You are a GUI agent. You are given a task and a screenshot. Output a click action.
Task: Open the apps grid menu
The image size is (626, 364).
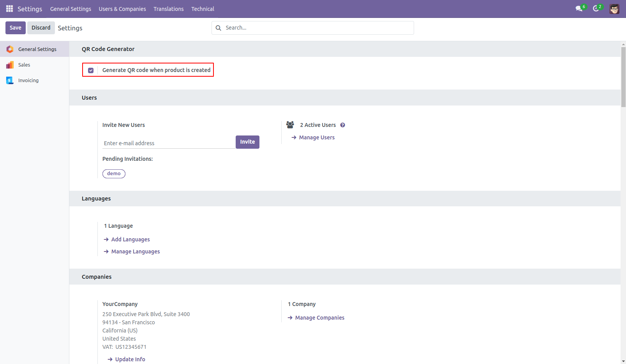9,9
